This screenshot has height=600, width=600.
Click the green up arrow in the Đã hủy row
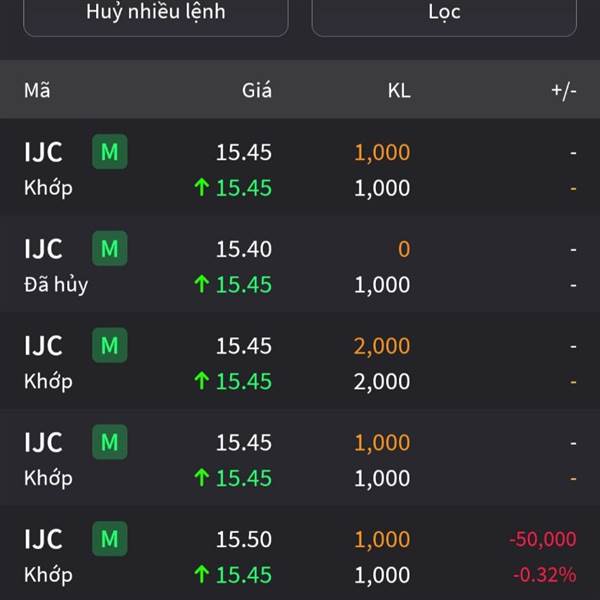click(x=201, y=285)
